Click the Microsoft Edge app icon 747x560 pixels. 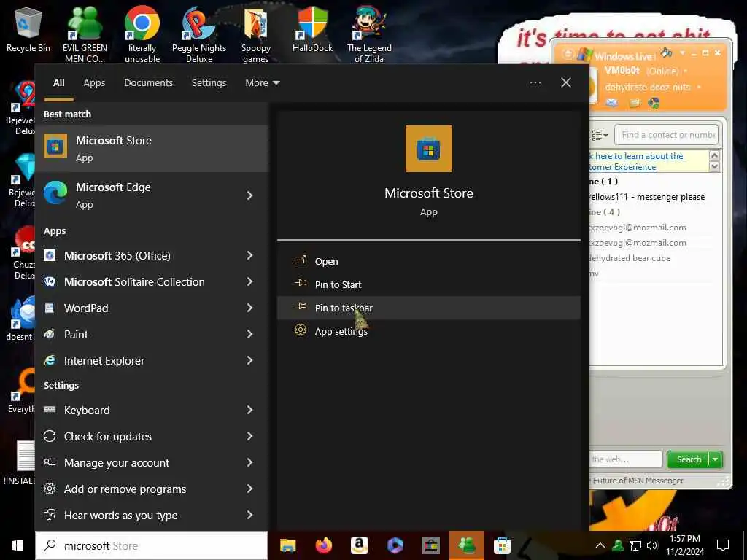(55, 193)
